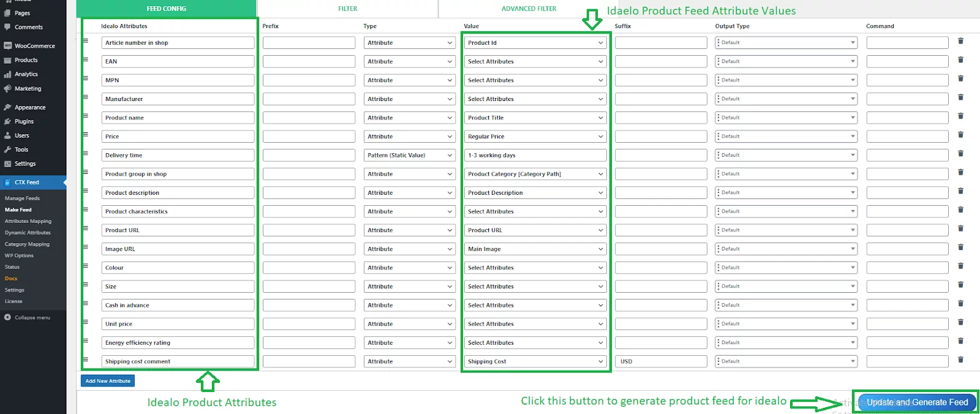Image resolution: width=980 pixels, height=414 pixels.
Task: Open the Shipping Cost value dropdown
Action: [x=535, y=361]
